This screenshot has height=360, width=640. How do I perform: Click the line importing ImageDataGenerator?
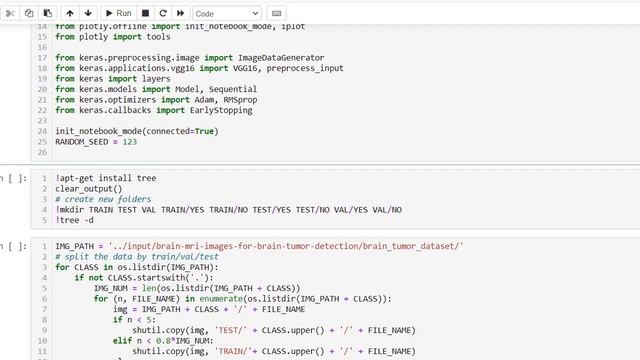[190, 58]
